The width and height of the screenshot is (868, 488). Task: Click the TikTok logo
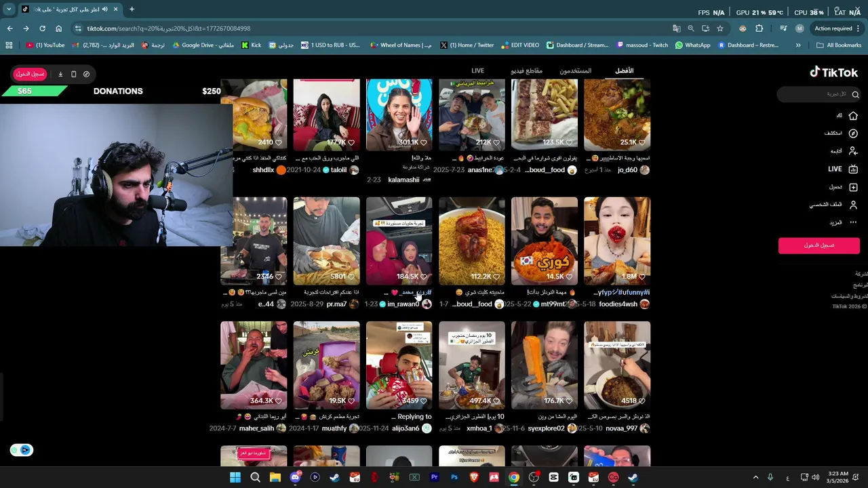click(x=834, y=72)
